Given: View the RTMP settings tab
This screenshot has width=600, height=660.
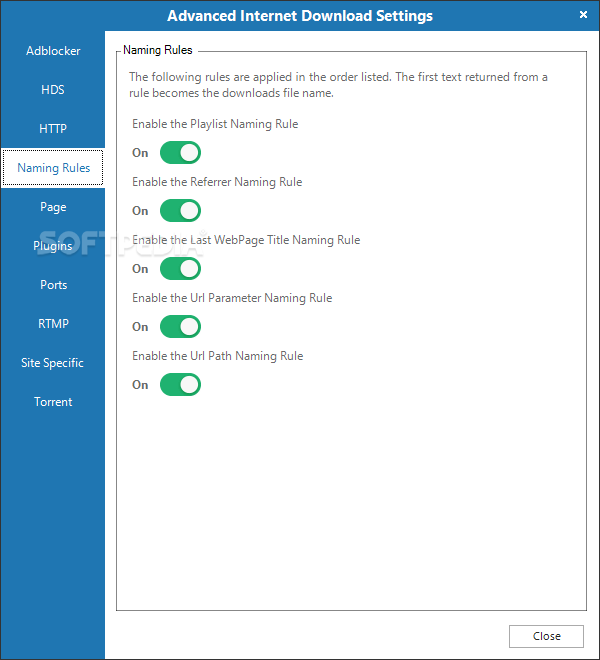Looking at the screenshot, I should click(x=53, y=324).
